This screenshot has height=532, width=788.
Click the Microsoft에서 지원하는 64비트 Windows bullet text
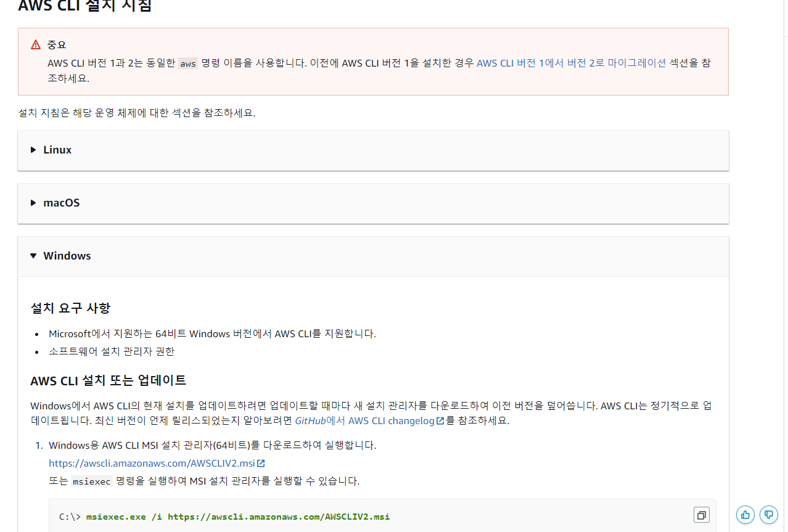tap(212, 334)
